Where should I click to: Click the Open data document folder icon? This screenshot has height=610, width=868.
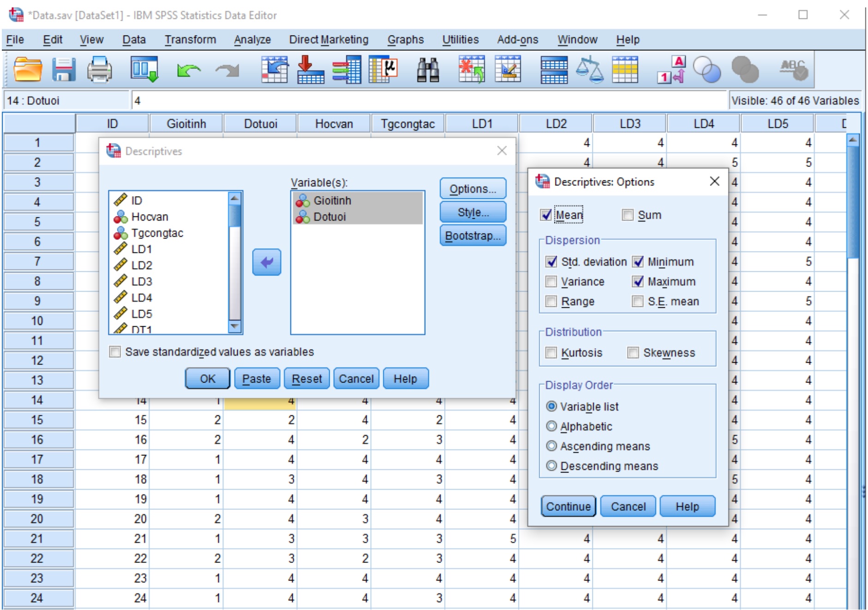(x=28, y=69)
